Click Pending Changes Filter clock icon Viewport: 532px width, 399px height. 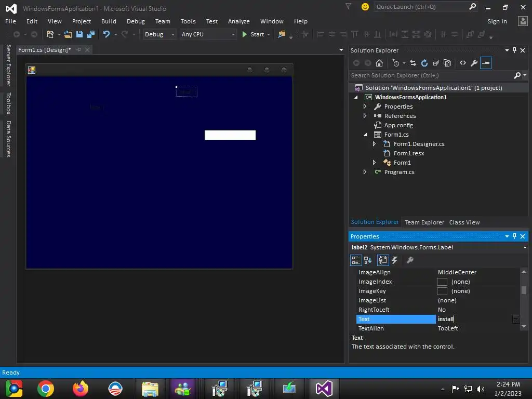coord(395,63)
